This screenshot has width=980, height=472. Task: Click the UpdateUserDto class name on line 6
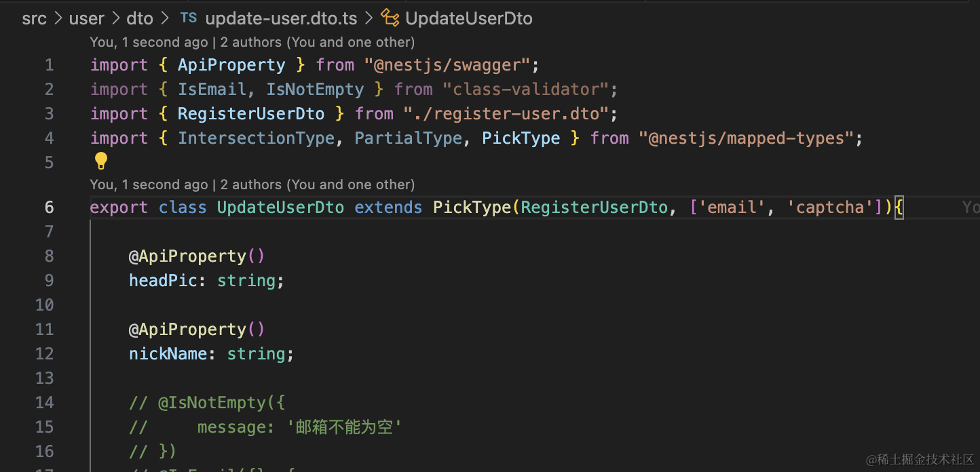[280, 208]
